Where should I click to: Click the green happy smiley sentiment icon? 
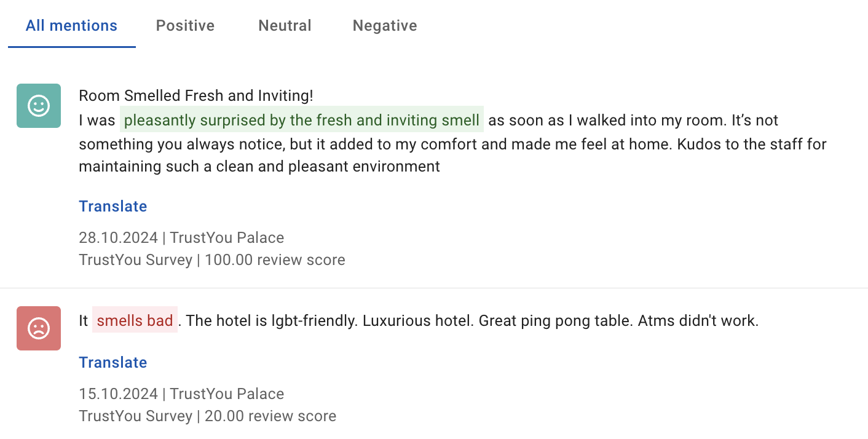pos(39,106)
